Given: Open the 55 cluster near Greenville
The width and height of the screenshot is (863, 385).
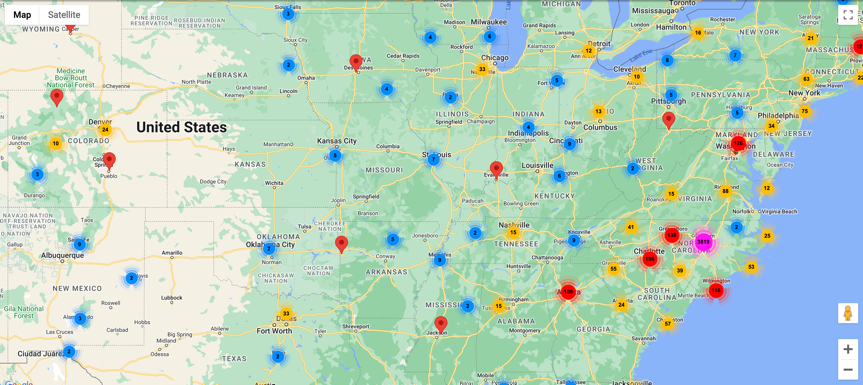Looking at the screenshot, I should click(x=614, y=269).
